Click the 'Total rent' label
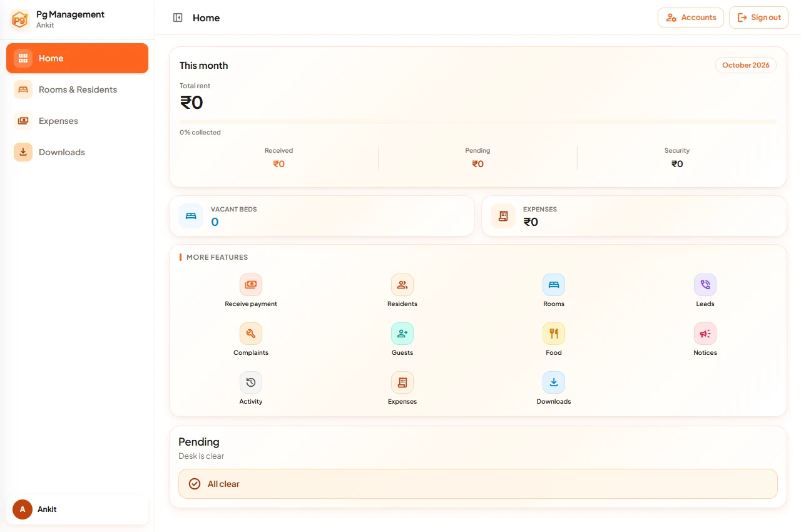This screenshot has width=801, height=532. pos(195,86)
